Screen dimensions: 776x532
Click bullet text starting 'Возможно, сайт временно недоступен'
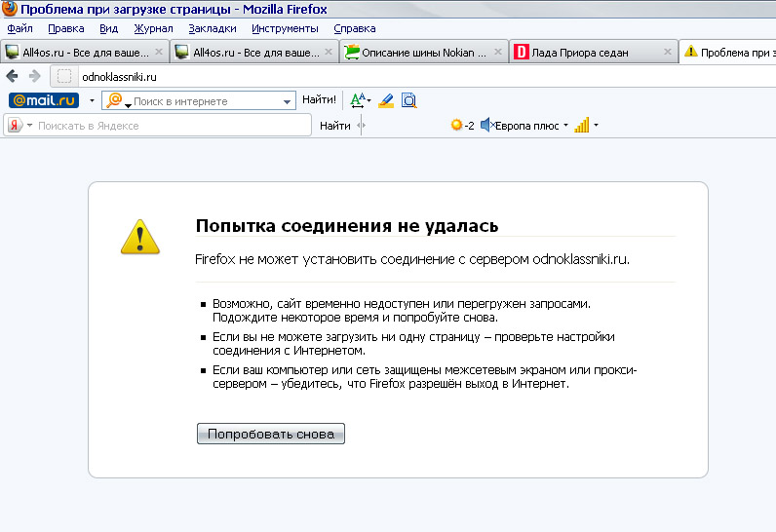click(x=402, y=311)
